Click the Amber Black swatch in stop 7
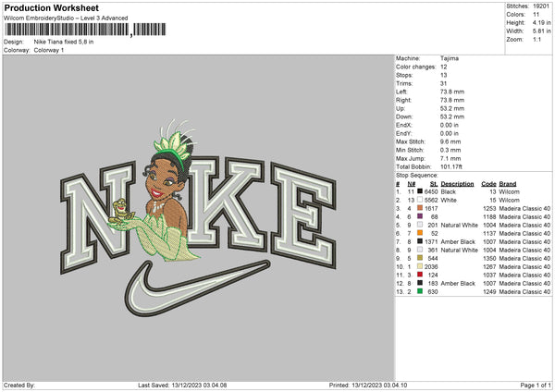Screen dimensions: 555x392 420,241
